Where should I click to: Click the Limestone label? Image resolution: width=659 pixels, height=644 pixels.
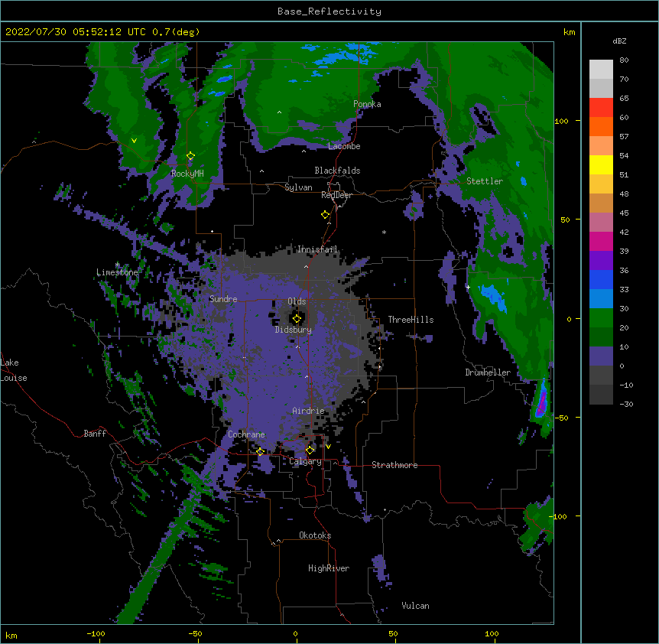point(117,272)
